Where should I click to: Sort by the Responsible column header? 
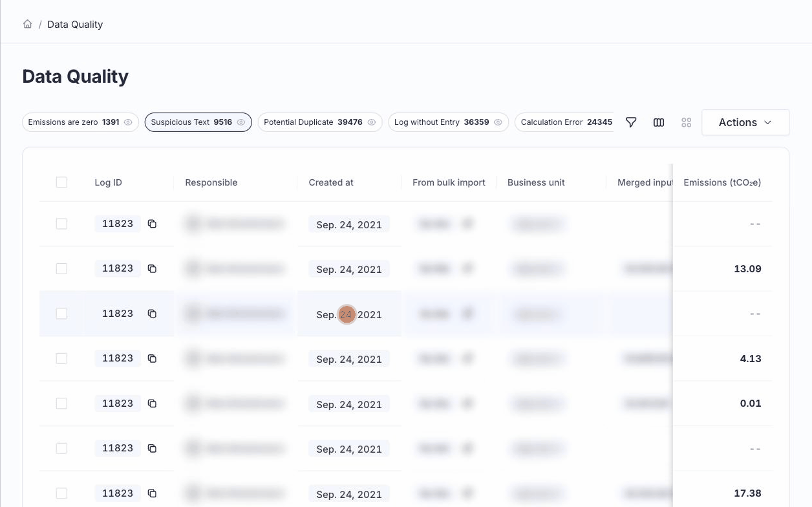click(211, 182)
